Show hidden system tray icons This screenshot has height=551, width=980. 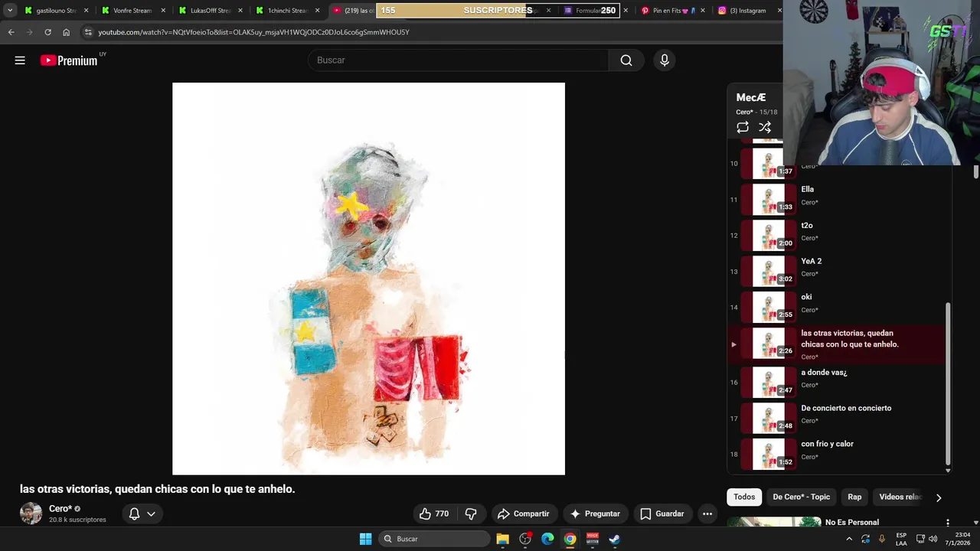coord(848,539)
